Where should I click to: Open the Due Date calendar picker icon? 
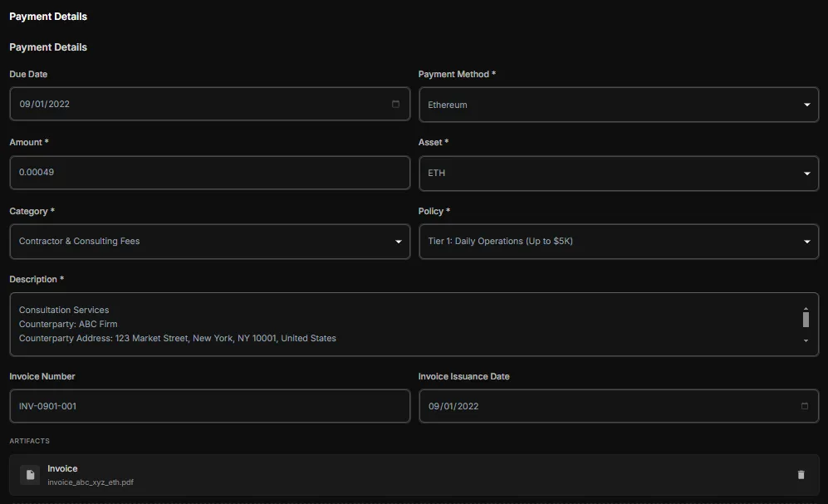pos(395,104)
